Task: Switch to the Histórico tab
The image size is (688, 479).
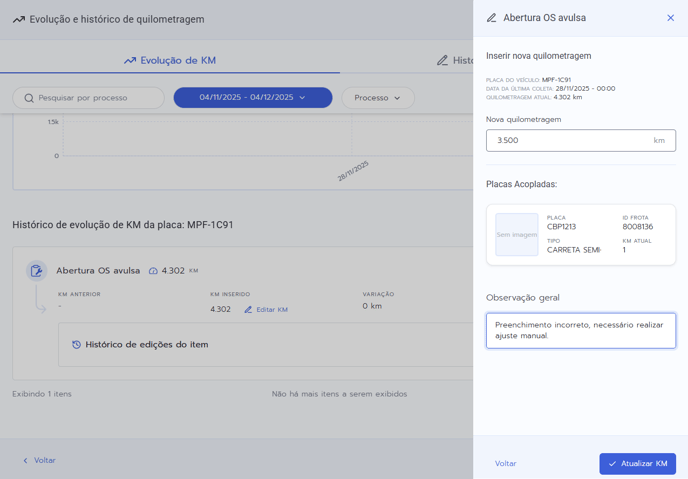Action: (455, 60)
